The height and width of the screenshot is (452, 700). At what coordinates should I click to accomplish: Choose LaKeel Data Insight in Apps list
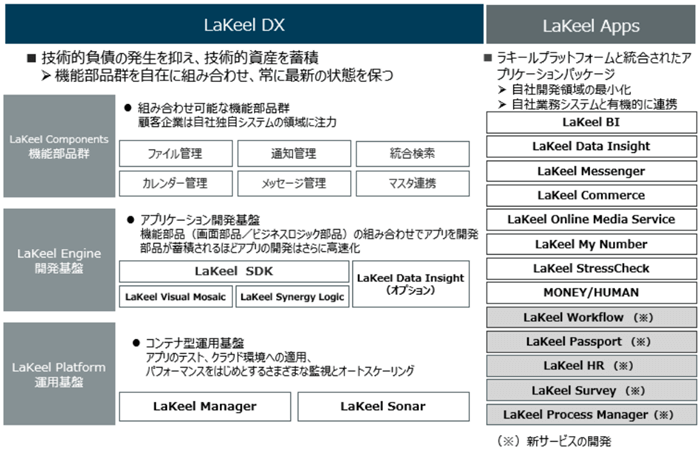(591, 146)
